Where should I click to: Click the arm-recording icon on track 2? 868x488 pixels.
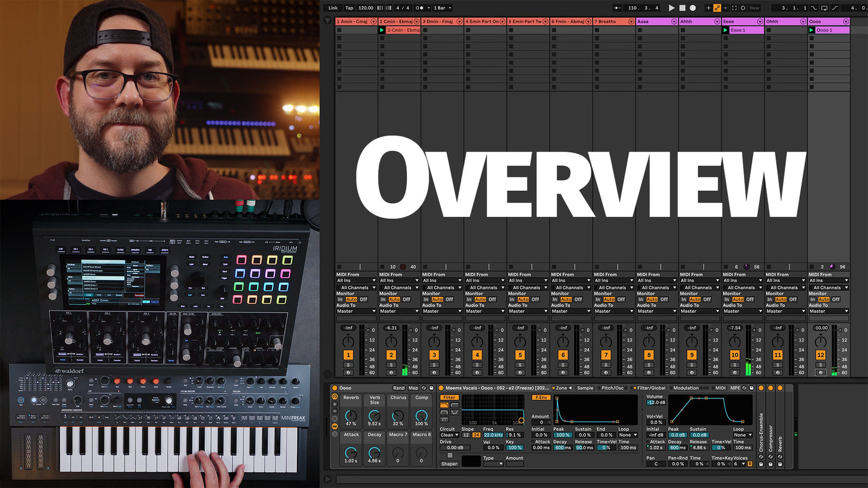tap(391, 372)
